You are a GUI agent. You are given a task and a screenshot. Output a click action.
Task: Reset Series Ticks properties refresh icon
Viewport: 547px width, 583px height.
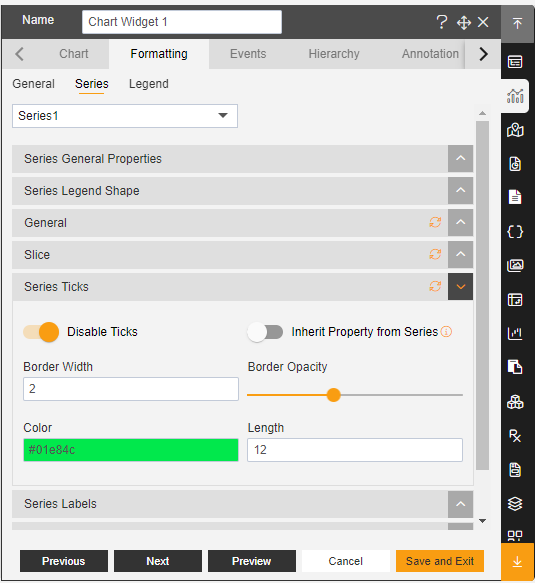(435, 286)
